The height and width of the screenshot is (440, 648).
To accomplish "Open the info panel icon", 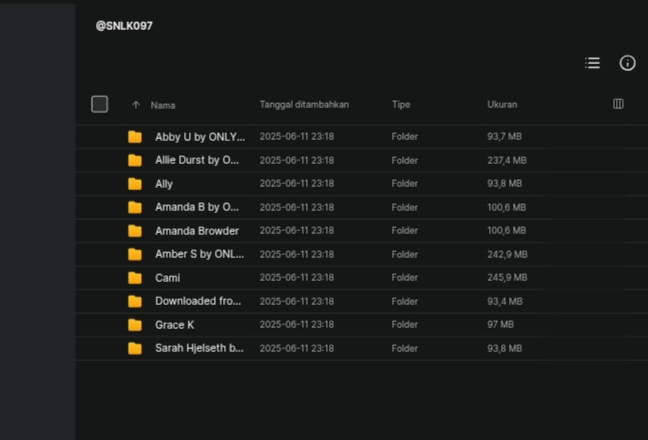I will 627,63.
